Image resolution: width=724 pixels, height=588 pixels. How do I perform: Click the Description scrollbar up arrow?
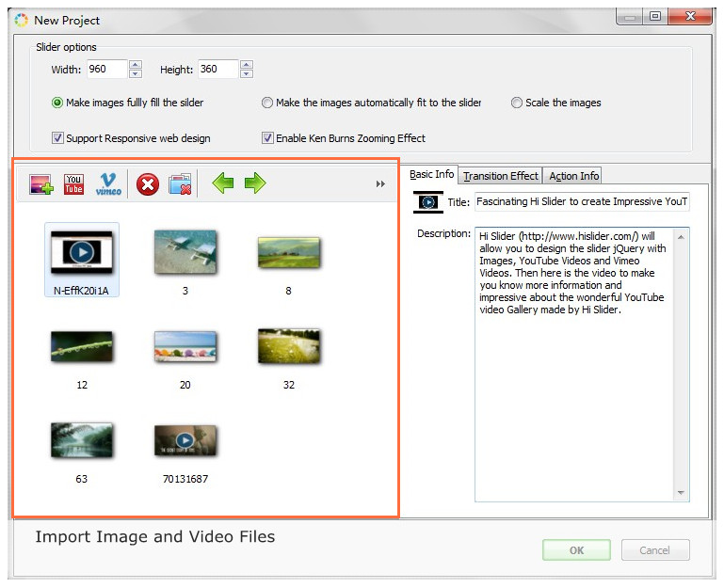681,237
